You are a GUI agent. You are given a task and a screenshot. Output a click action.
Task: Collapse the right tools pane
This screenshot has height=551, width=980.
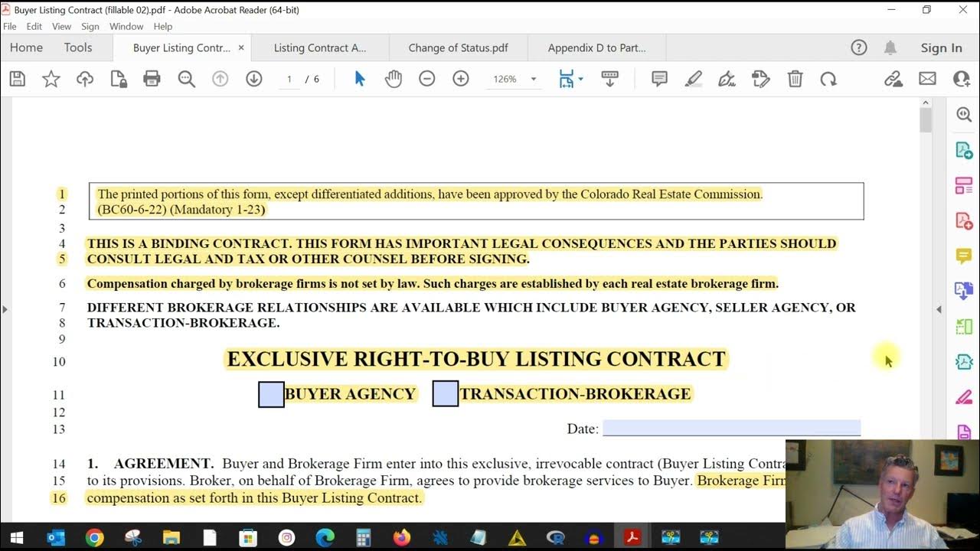[939, 309]
